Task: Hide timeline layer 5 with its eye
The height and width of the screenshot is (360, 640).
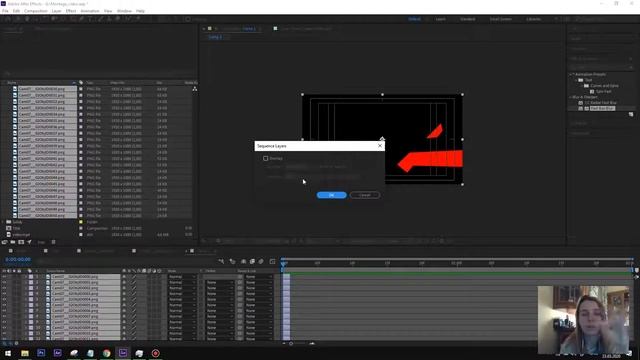Action: 4,300
